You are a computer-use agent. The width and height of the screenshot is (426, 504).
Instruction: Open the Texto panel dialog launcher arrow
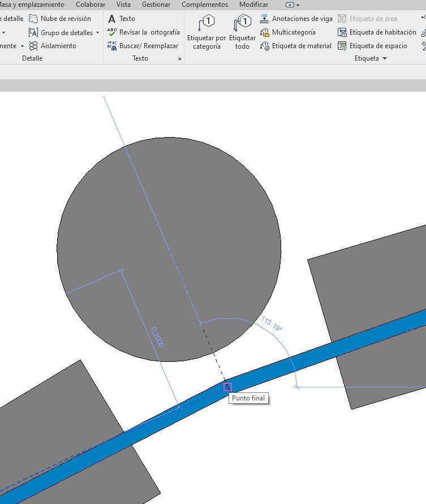tap(180, 59)
